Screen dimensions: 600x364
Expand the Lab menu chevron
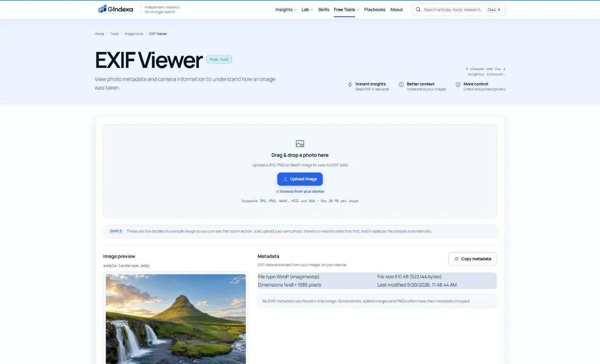[x=312, y=10]
